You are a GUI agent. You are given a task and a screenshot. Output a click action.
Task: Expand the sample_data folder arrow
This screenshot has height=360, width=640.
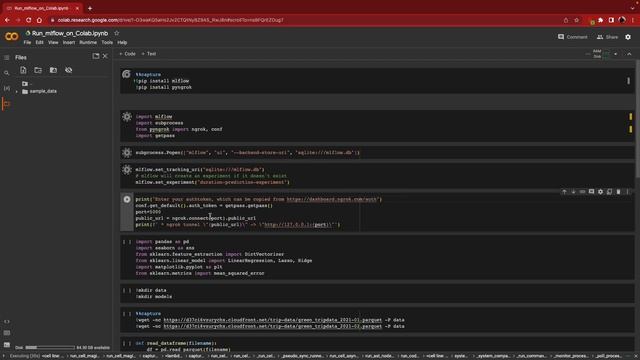[17, 91]
